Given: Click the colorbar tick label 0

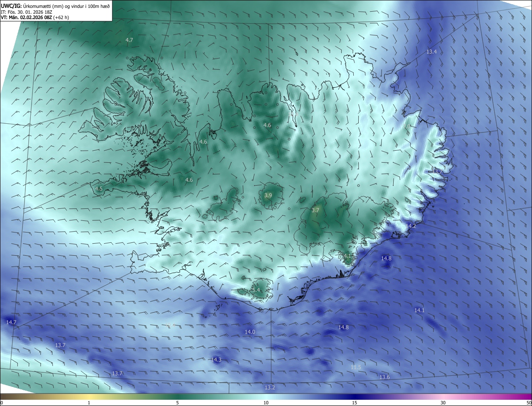Looking at the screenshot, I should (1, 403).
